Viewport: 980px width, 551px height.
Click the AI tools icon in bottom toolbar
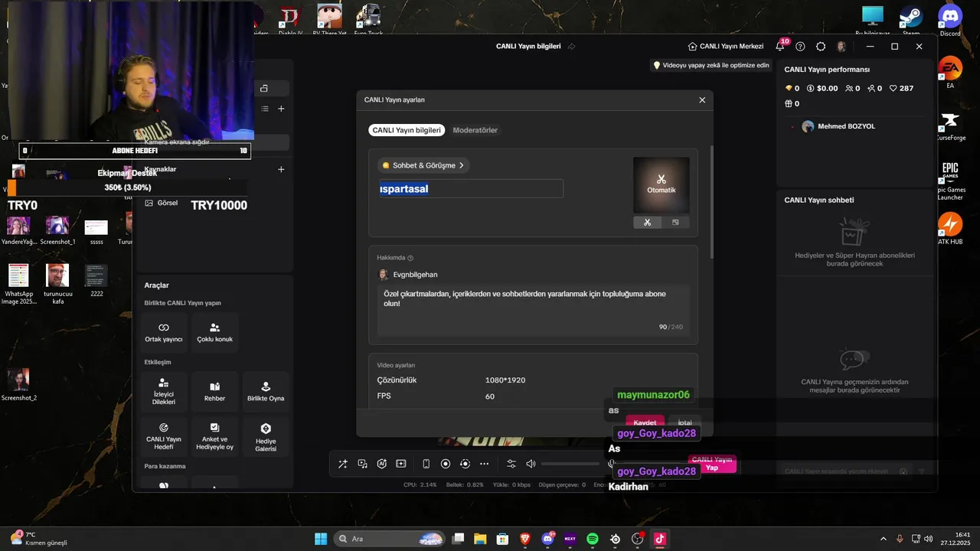tap(381, 464)
